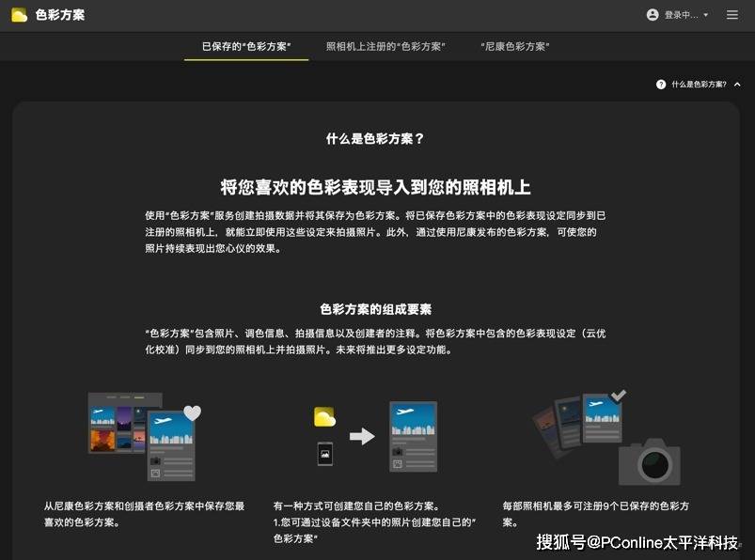The width and height of the screenshot is (755, 560).
Task: Click the photo grid thumbnail in left illustration
Action: (117, 425)
